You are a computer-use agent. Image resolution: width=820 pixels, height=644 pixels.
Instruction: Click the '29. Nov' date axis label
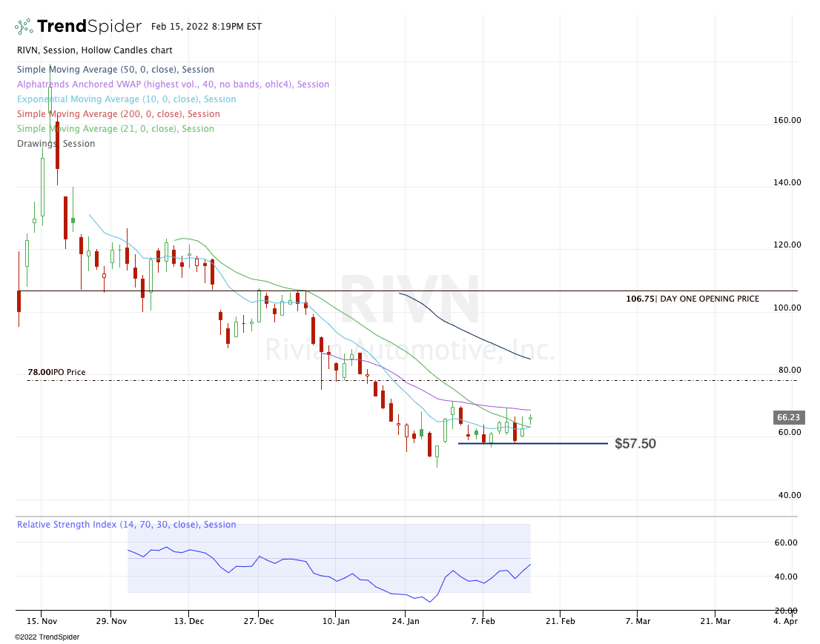(x=111, y=621)
